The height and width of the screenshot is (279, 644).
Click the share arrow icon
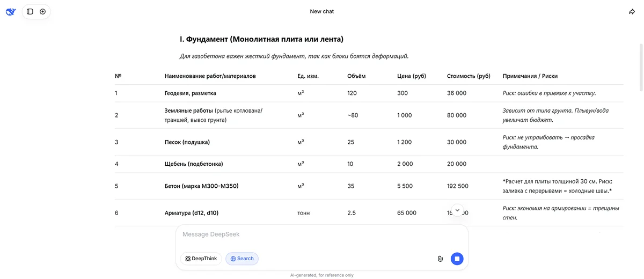pos(632,12)
